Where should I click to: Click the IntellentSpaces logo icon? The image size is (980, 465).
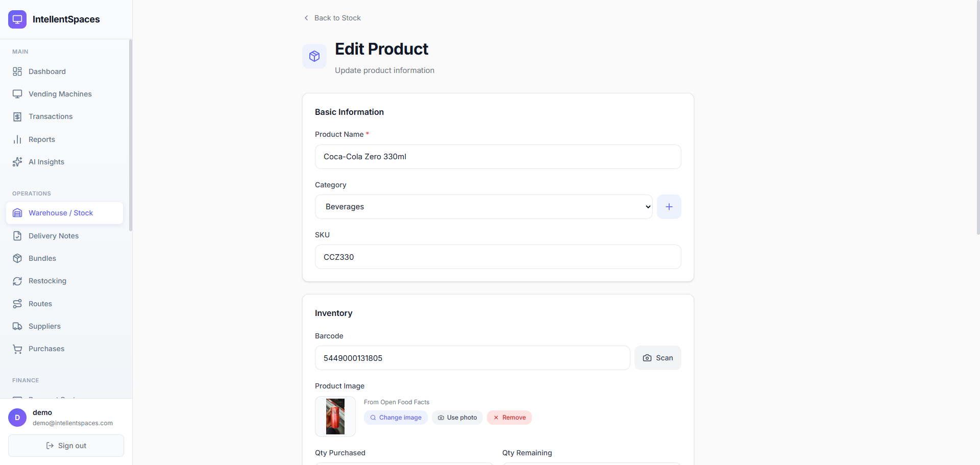click(17, 19)
